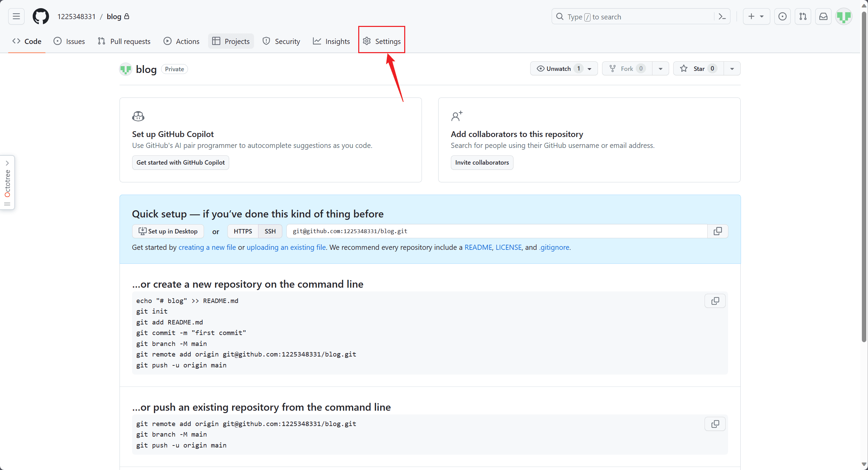Image resolution: width=868 pixels, height=470 pixels.
Task: Switch to the Actions tab
Action: 181,41
